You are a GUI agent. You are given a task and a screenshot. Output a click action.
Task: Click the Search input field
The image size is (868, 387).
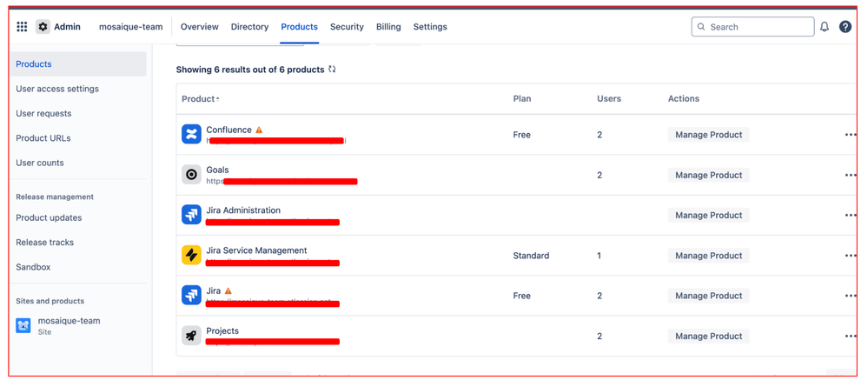pyautogui.click(x=752, y=27)
